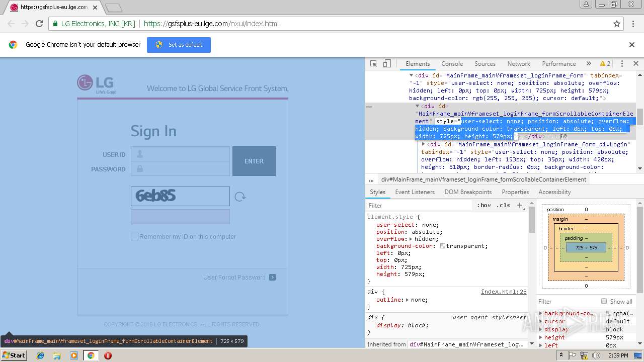Expand the loginFrame_form_divLogin div node
Viewport: 644px width, 362px height.
(423, 144)
